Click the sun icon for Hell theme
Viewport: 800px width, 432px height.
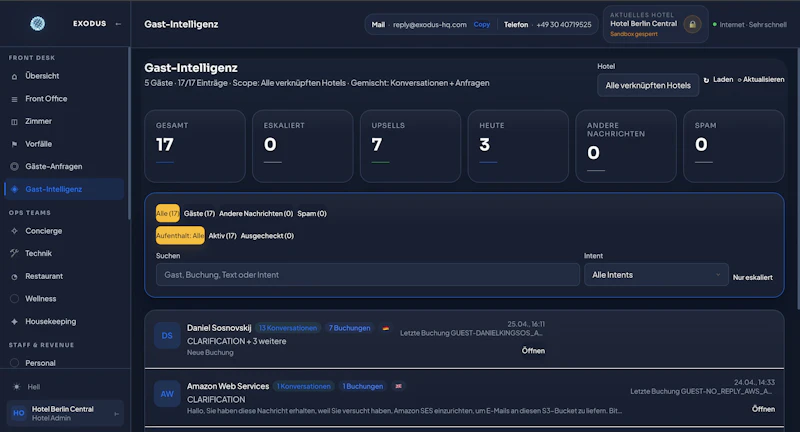pos(17,387)
